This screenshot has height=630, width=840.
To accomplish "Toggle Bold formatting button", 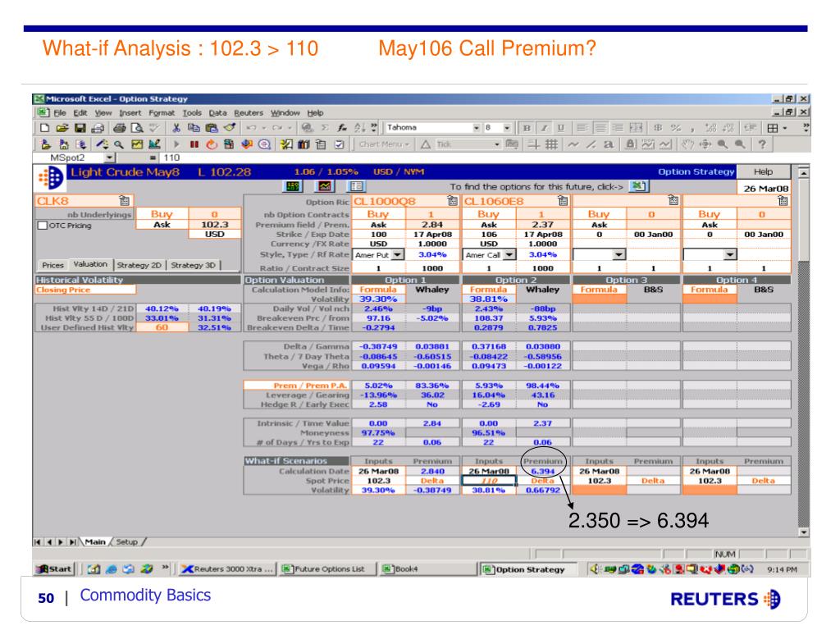I will point(527,128).
